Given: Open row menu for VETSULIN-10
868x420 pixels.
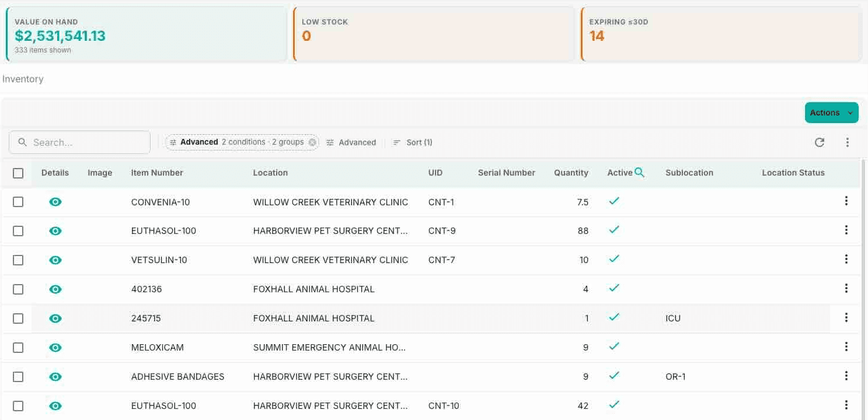Looking at the screenshot, I should [x=846, y=260].
